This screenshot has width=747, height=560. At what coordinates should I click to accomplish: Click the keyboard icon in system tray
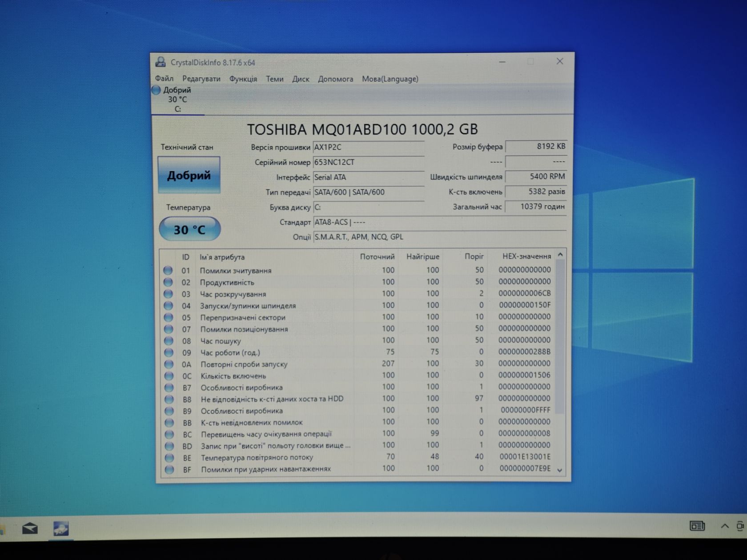click(x=697, y=526)
